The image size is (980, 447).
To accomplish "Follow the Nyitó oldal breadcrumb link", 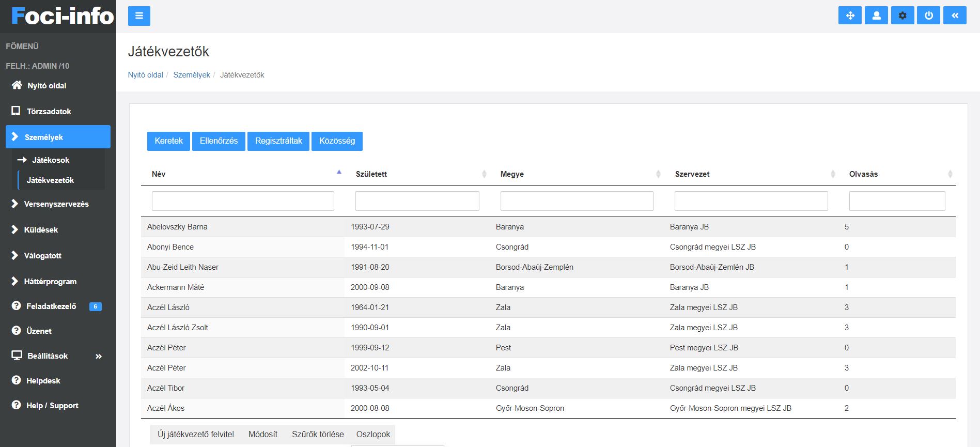I will tap(146, 75).
